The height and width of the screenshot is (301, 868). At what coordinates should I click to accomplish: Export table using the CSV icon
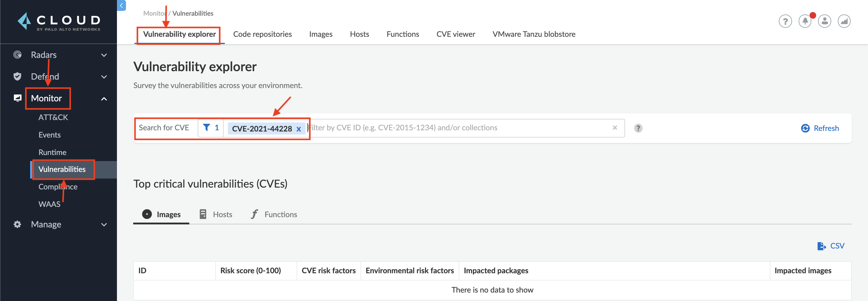[822, 246]
